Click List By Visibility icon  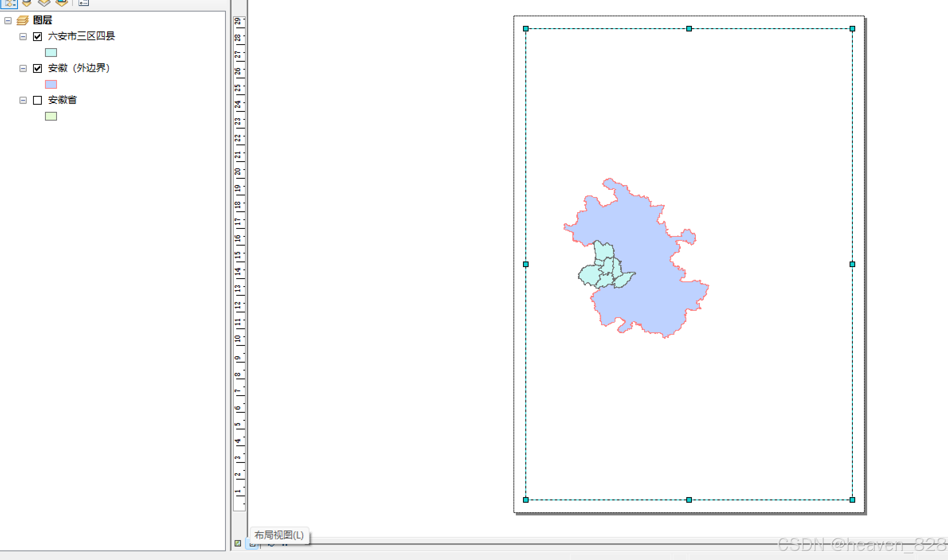44,3
